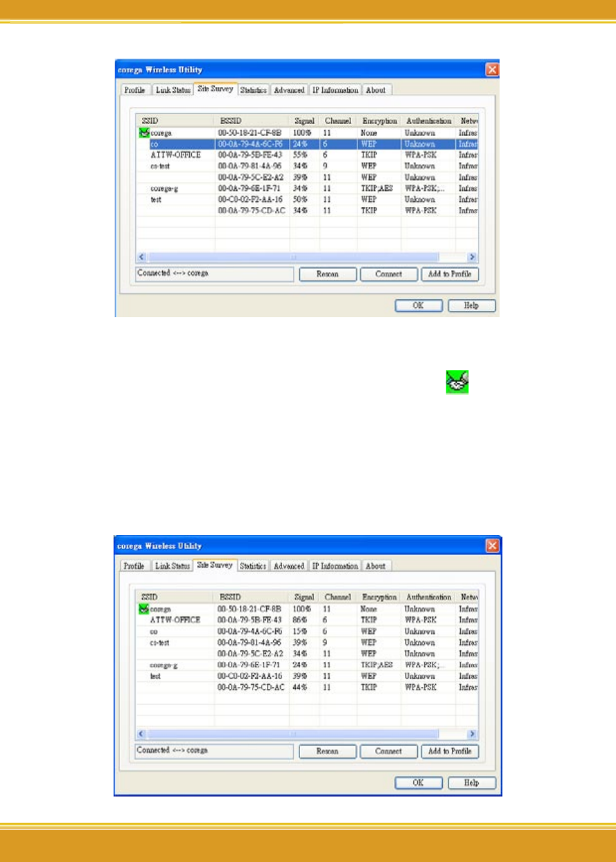Open the About tab in the top dialog
The image size is (616, 862).
(x=376, y=90)
